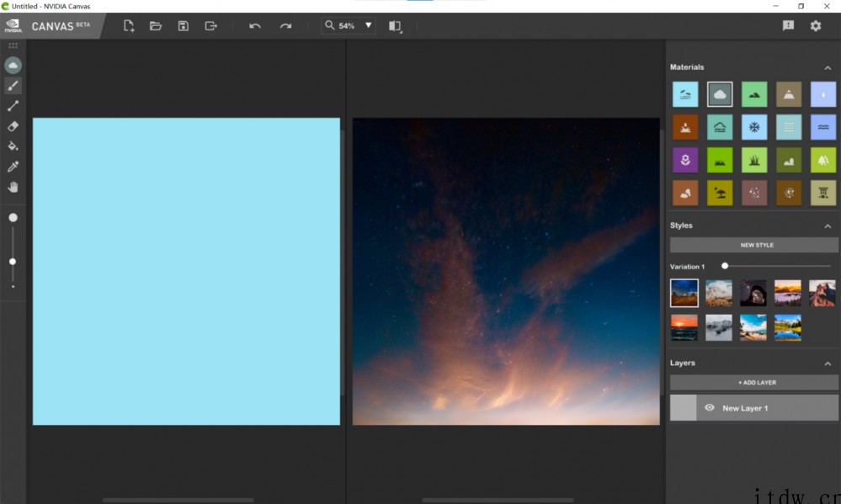Choose the bright green bush material

point(720,161)
